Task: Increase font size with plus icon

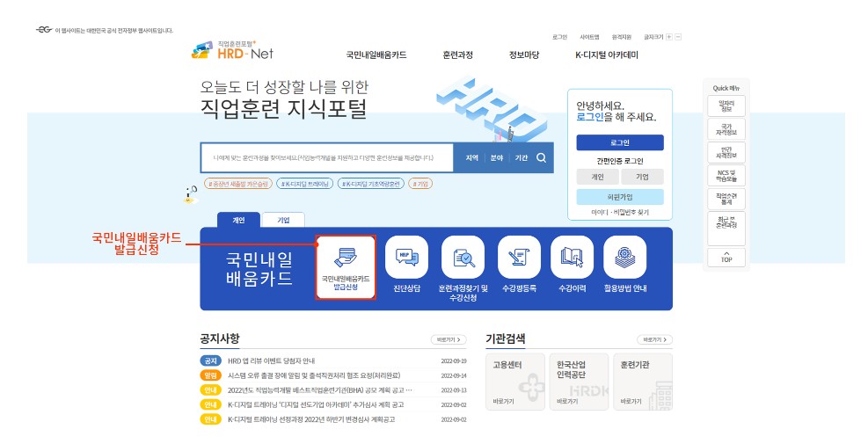Action: (x=668, y=37)
